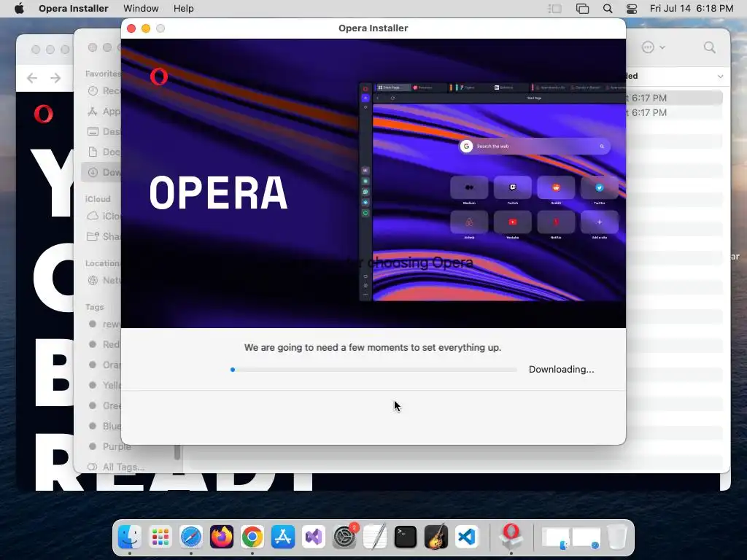
Task: Click the Downloading... status text
Action: tap(561, 370)
